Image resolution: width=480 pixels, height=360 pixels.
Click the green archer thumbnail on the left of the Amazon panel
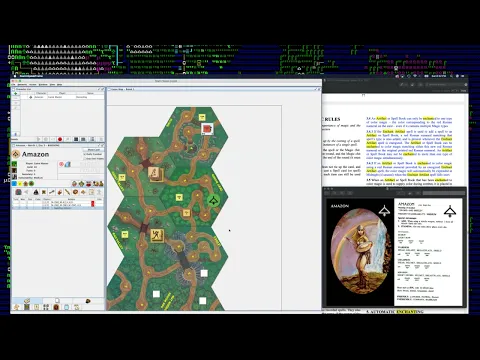point(14,164)
